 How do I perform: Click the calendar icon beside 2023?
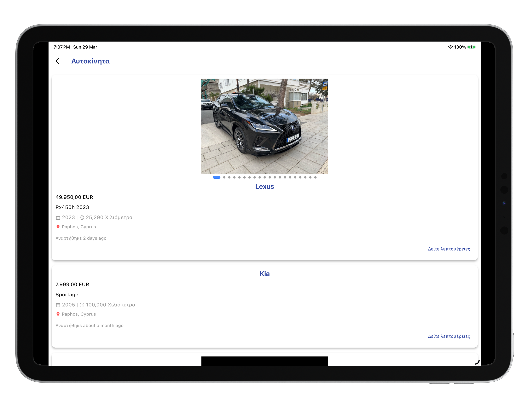point(58,218)
